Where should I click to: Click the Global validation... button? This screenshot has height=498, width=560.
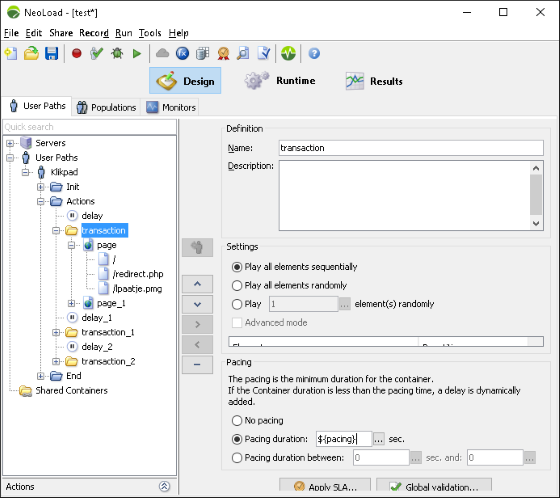[434, 486]
